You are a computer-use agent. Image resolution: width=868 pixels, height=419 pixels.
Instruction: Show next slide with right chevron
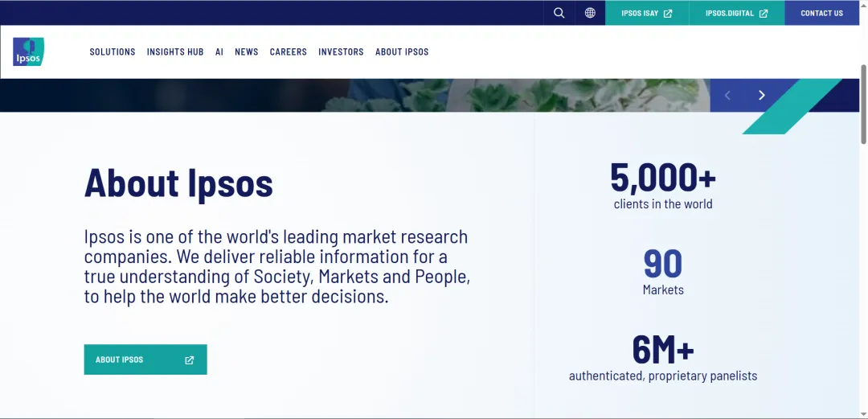[762, 96]
